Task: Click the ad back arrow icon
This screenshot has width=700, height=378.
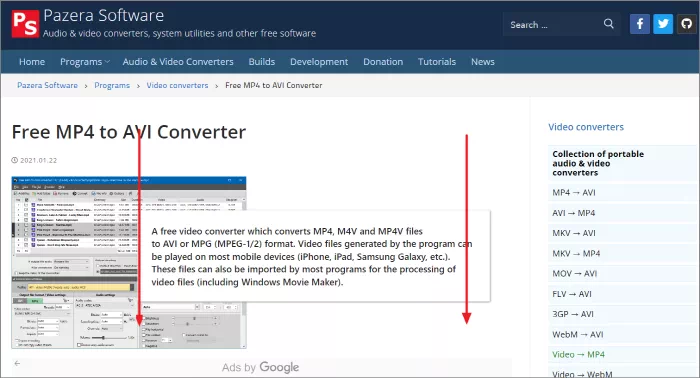Action: [17, 363]
